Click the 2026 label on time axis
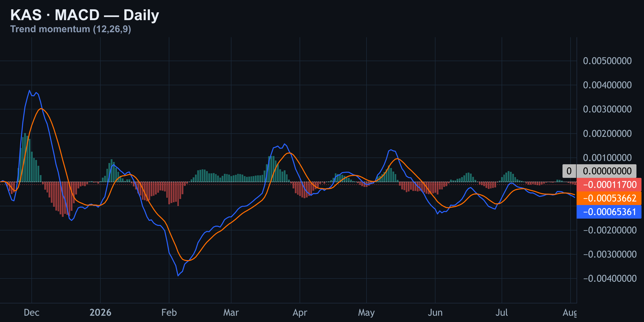644x322 pixels. coord(100,313)
